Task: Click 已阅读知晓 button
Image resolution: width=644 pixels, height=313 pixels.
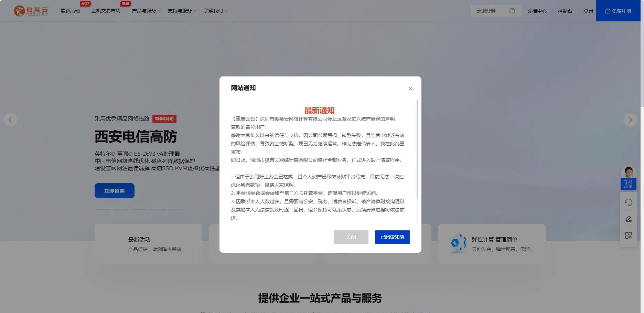Action: [392, 237]
